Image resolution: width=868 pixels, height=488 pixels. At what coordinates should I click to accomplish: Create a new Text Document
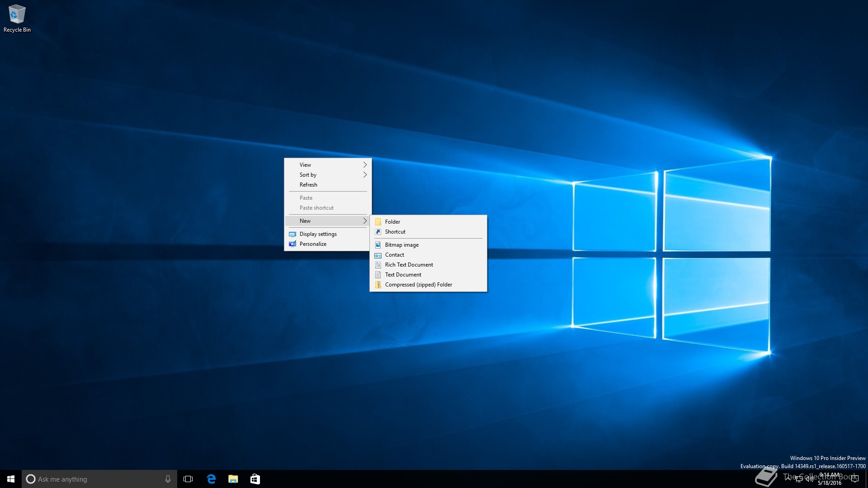[428, 275]
